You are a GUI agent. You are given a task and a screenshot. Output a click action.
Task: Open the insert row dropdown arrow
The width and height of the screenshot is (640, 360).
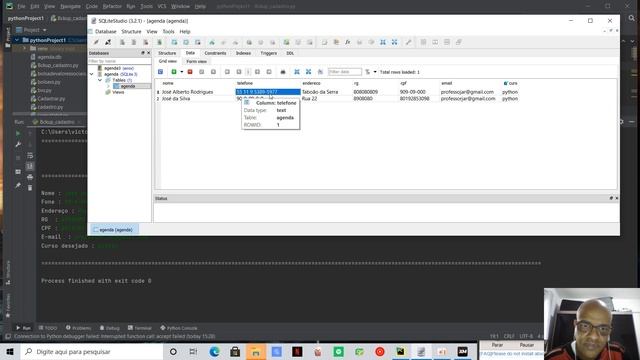pos(182,72)
